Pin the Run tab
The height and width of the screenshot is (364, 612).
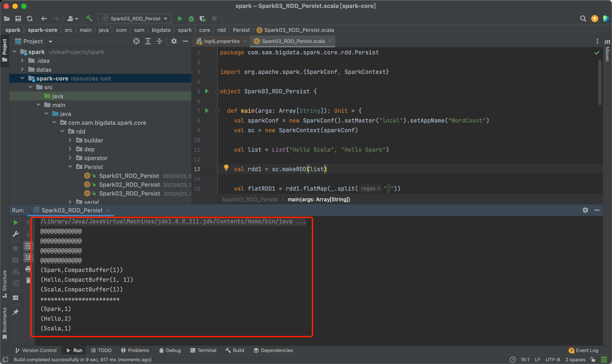(15, 312)
